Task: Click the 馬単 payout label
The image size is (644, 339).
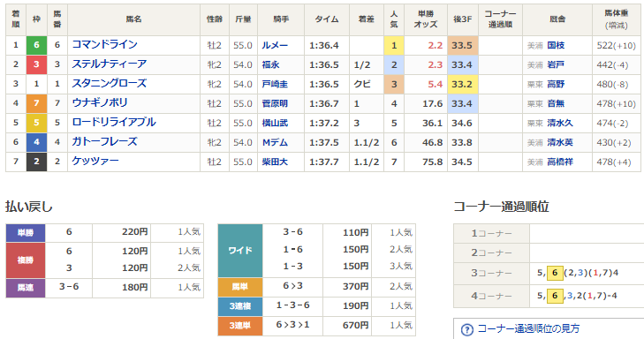Action: point(240,286)
